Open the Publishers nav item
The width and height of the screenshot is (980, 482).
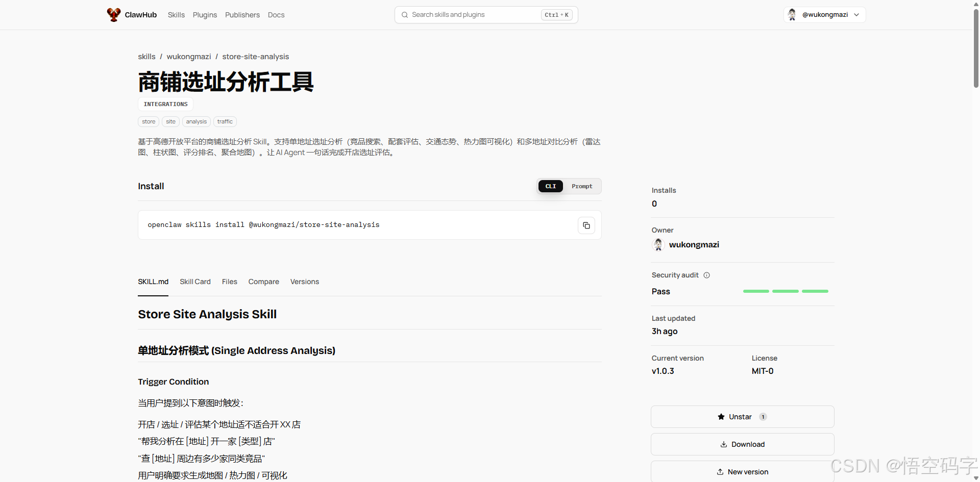tap(242, 15)
